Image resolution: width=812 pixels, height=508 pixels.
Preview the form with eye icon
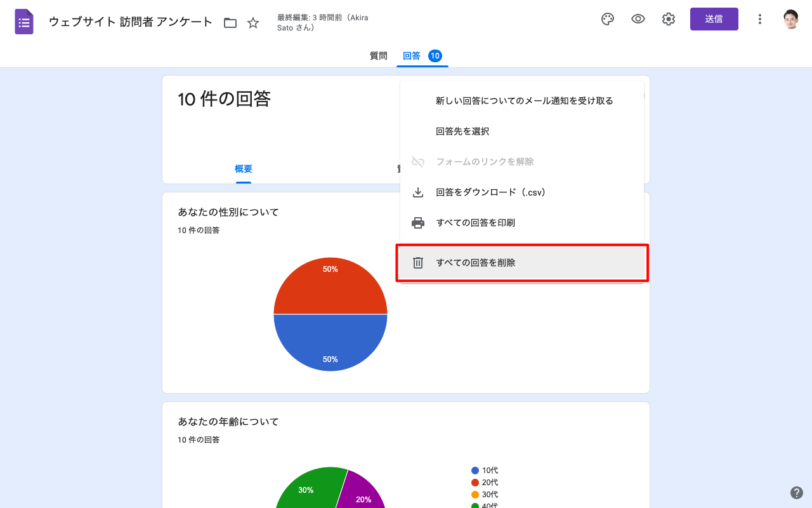(638, 19)
